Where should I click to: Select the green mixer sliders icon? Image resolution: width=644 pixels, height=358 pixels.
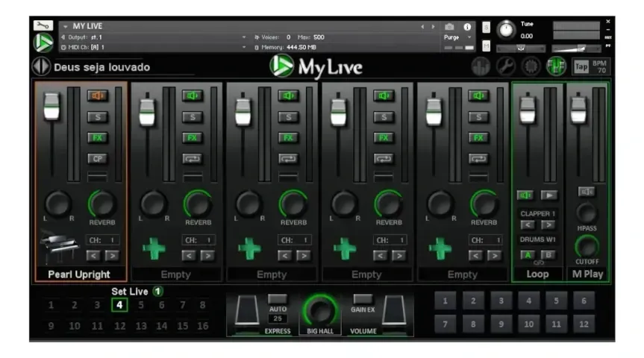pyautogui.click(x=556, y=66)
